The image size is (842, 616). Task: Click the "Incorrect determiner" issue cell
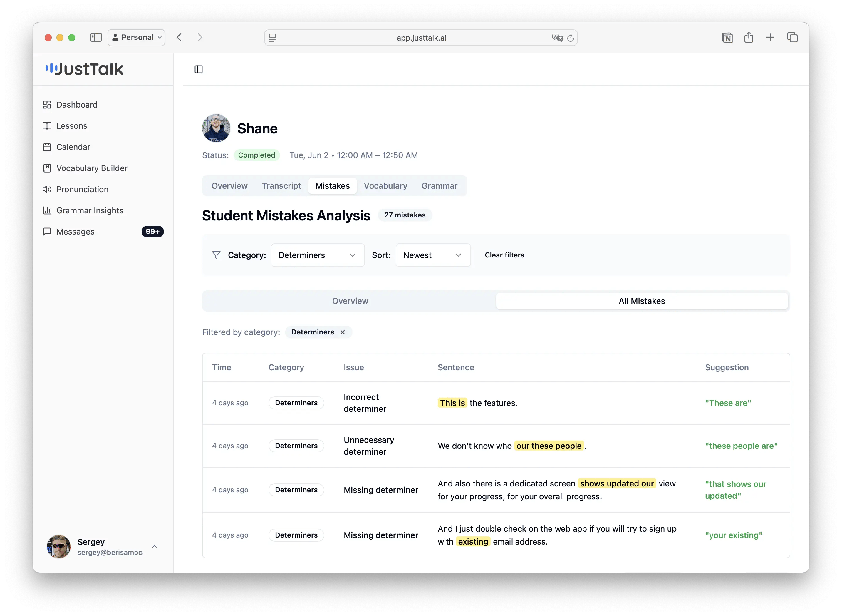click(x=365, y=403)
